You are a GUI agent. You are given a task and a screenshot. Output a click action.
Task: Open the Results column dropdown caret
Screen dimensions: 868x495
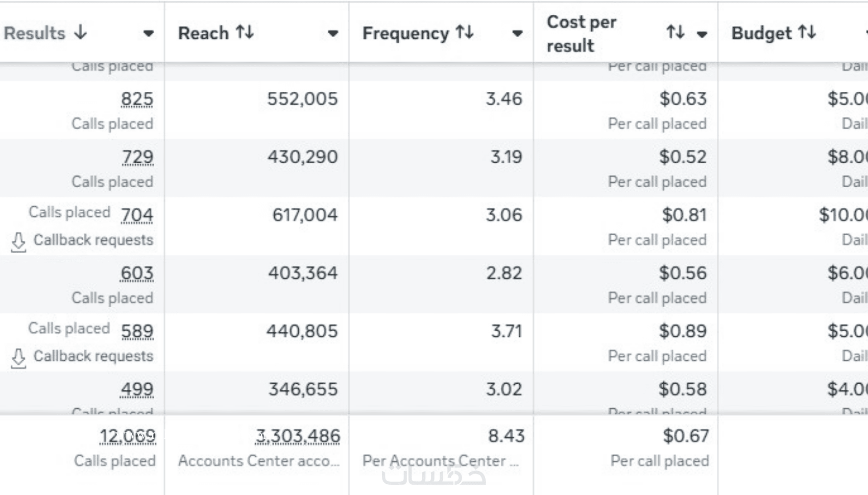(149, 34)
